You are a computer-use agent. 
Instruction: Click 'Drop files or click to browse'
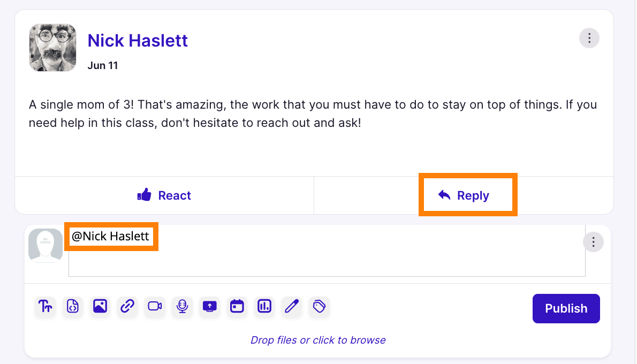click(x=318, y=340)
